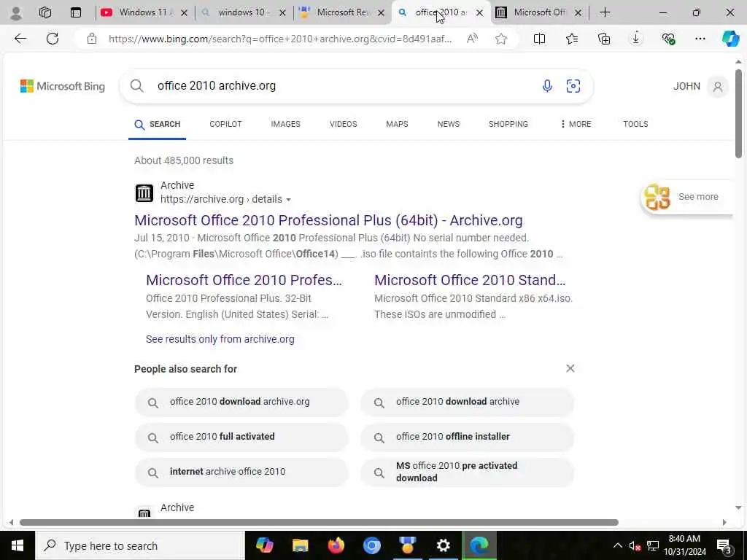Dismiss People also search for section
Viewport: 747px width, 560px height.
(x=570, y=368)
